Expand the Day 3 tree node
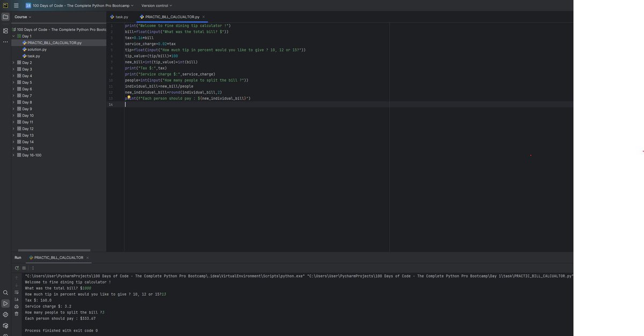644x336 pixels. [x=13, y=69]
